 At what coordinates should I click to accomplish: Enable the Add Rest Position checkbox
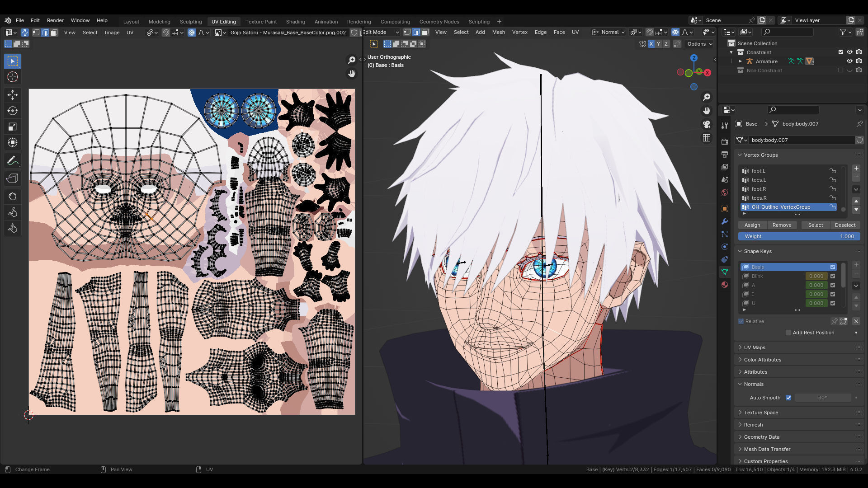[788, 333]
